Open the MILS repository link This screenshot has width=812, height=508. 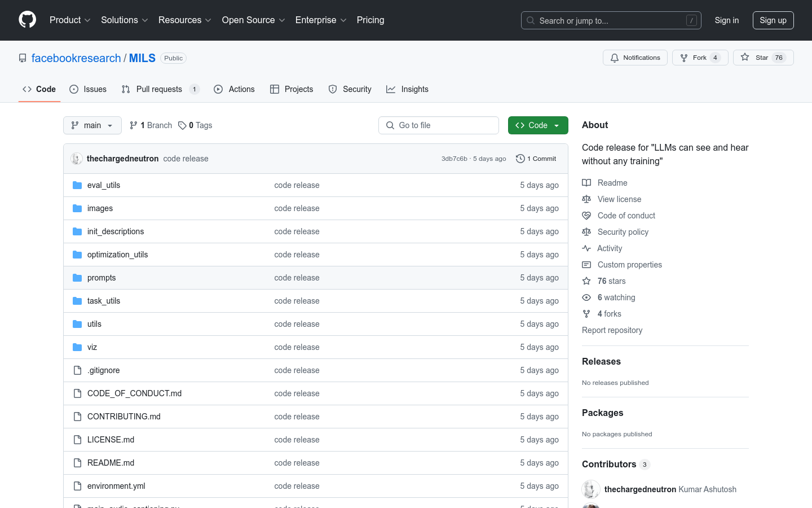pos(142,58)
